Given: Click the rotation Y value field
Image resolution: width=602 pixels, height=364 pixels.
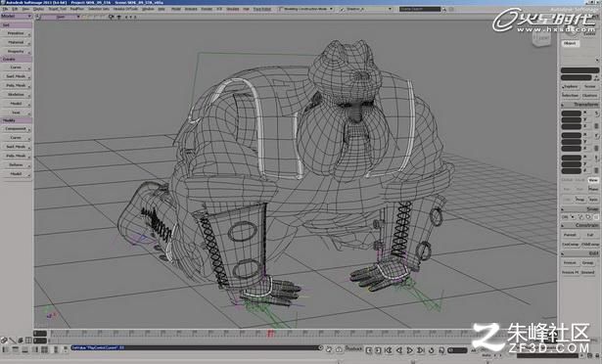Looking at the screenshot, I should click(x=572, y=142).
